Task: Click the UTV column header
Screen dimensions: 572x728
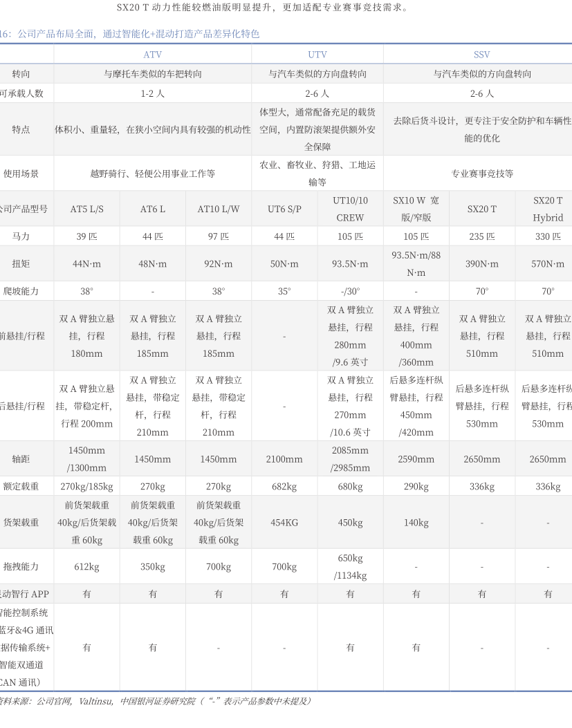Action: click(x=317, y=55)
